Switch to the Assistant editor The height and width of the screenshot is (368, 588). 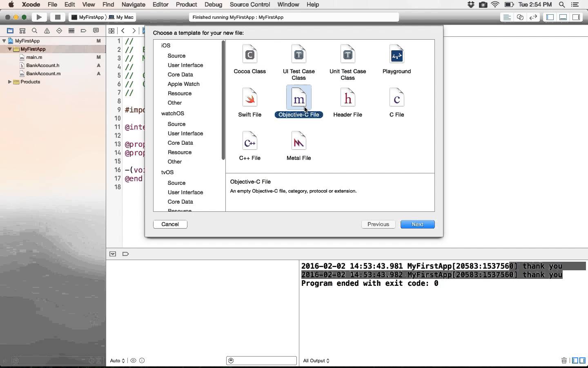coord(520,17)
